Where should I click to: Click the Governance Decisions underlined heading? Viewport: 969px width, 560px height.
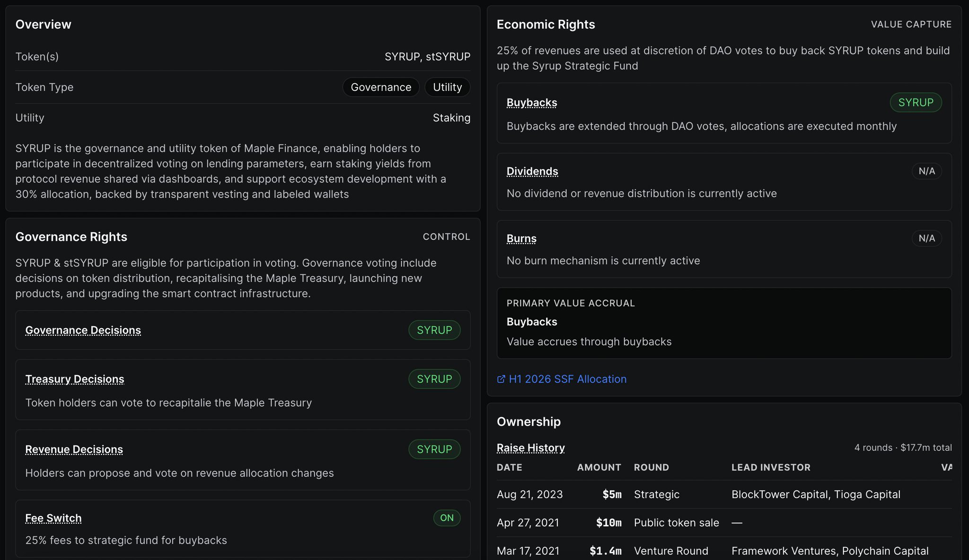[x=83, y=330]
